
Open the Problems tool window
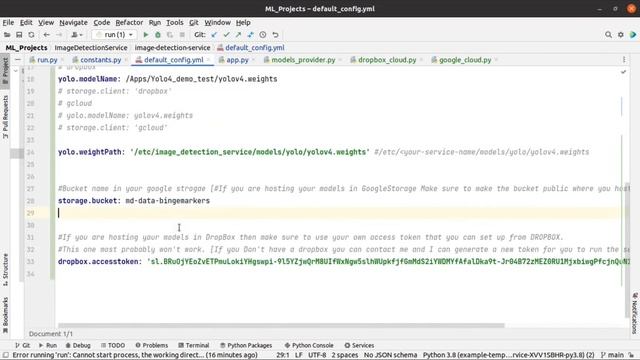(151, 345)
